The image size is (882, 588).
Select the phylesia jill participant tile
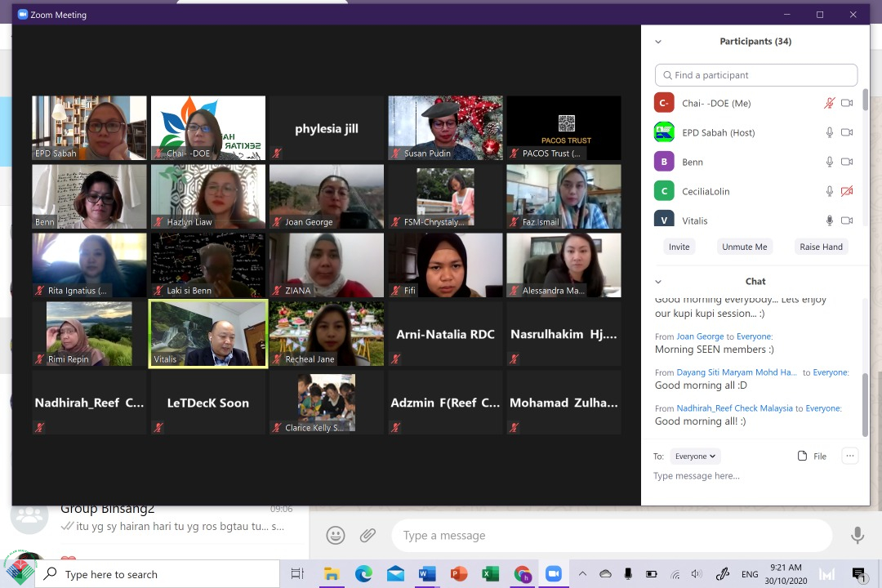327,127
